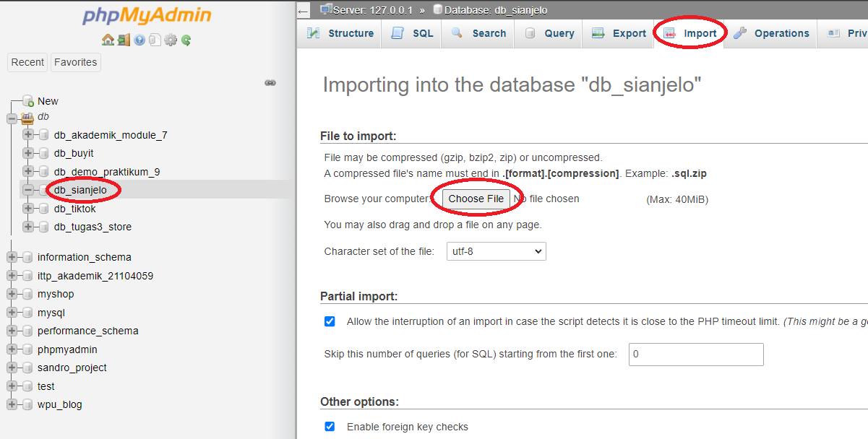Reload navigation panel with green refresh icon
The height and width of the screenshot is (439, 868).
tap(186, 40)
